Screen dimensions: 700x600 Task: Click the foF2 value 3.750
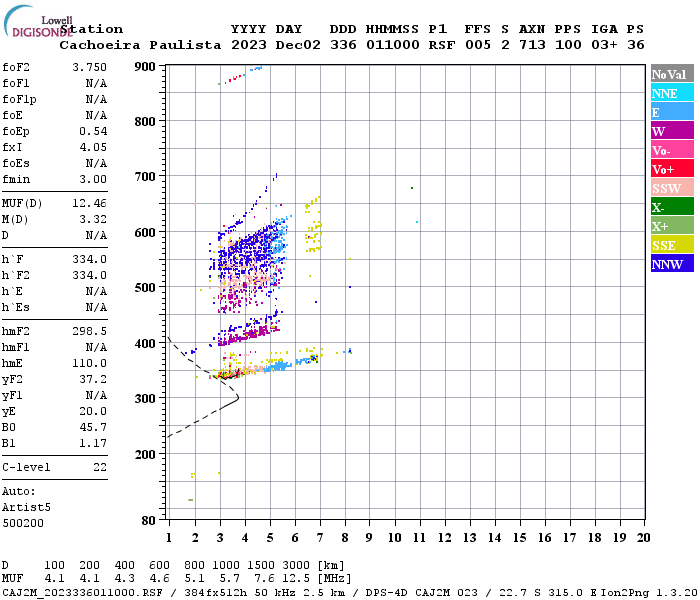point(89,67)
